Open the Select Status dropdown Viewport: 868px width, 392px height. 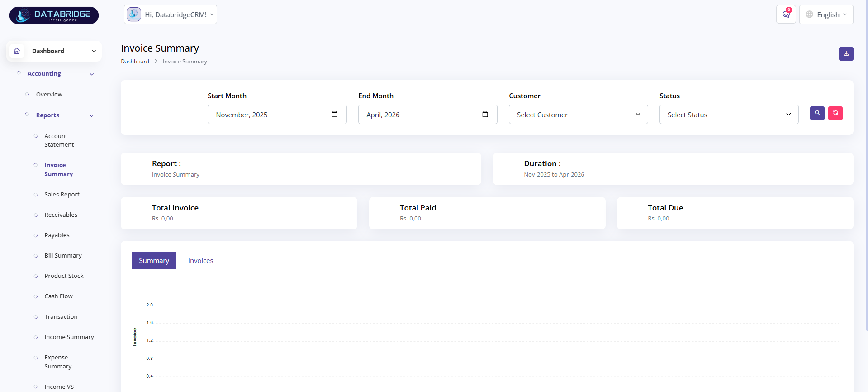pos(729,115)
